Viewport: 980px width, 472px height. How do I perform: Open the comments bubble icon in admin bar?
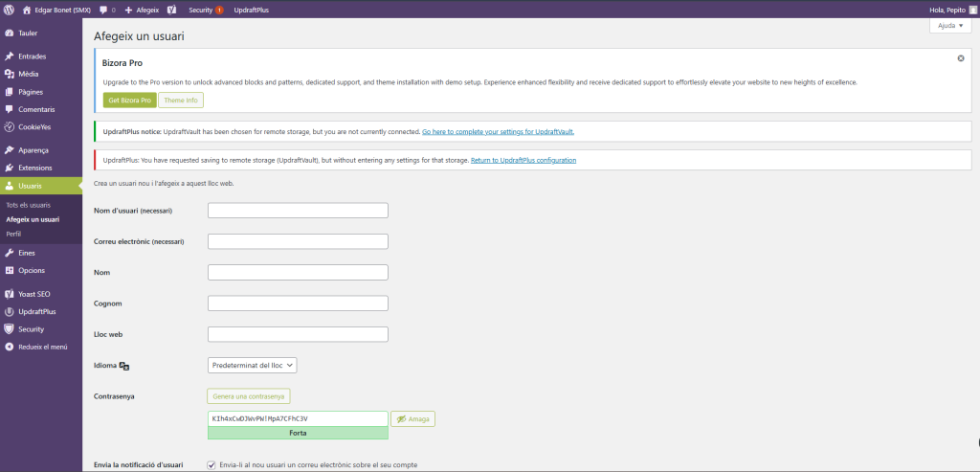103,10
